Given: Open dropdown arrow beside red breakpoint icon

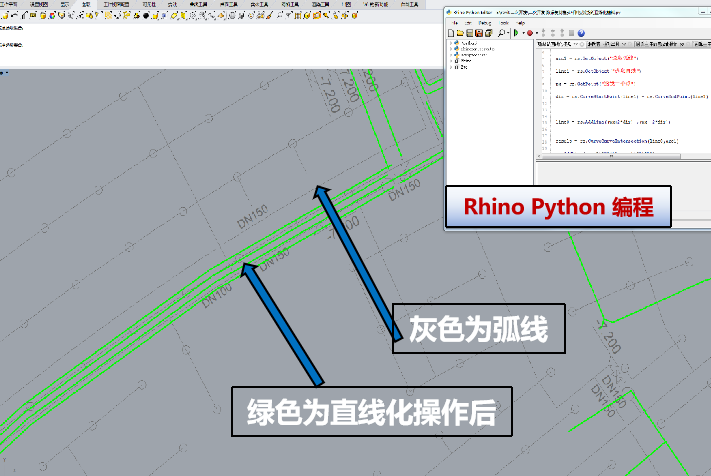Looking at the screenshot, I should [537, 33].
